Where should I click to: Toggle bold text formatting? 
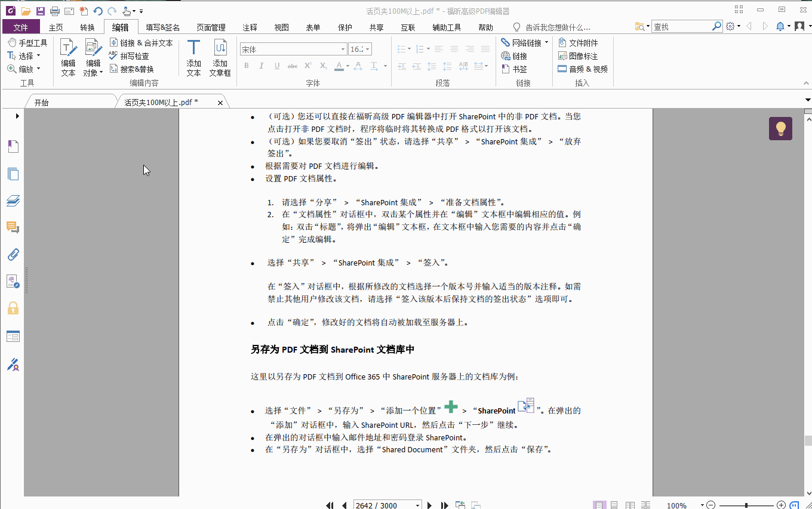coord(246,66)
